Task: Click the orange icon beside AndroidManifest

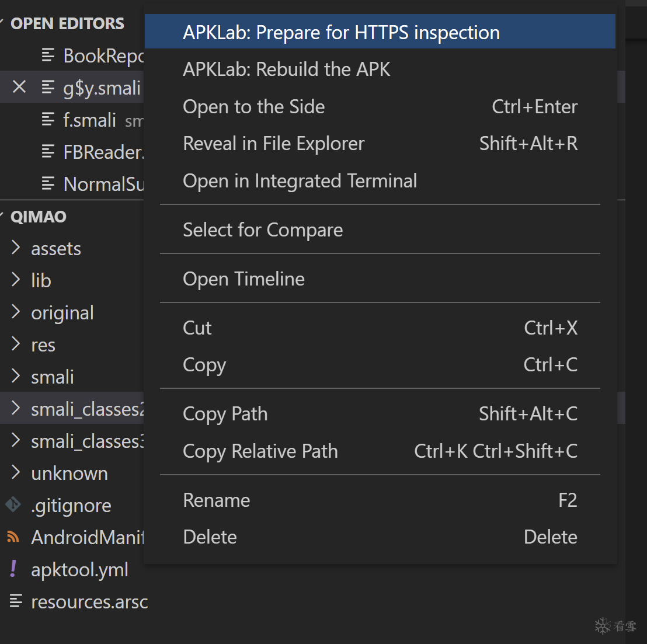Action: 13,537
